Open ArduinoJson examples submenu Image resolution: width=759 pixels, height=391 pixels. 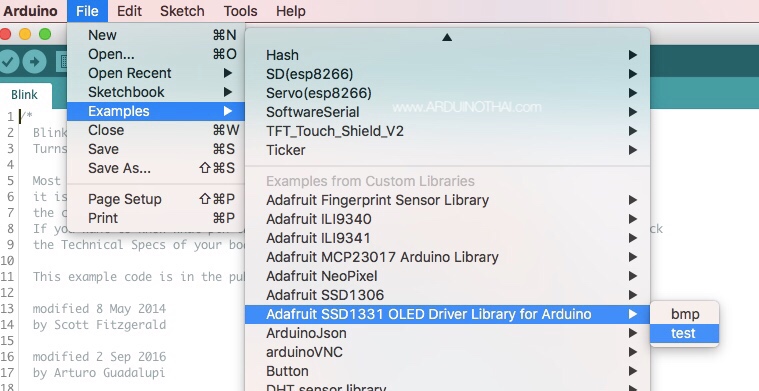pos(448,333)
